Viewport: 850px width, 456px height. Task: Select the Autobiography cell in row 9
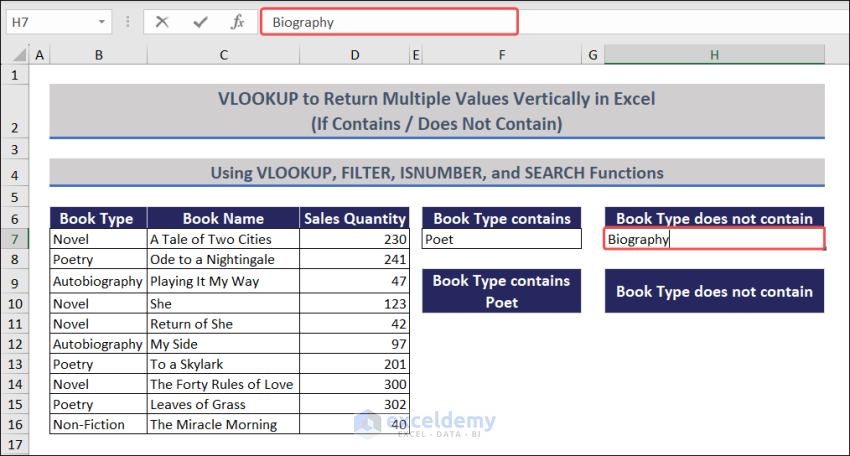point(99,281)
